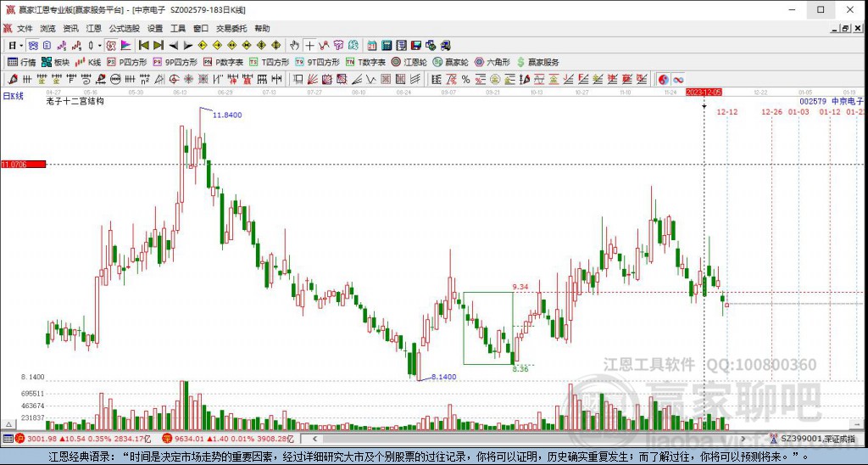Toggle the crosshair cursor tool

(x=310, y=46)
